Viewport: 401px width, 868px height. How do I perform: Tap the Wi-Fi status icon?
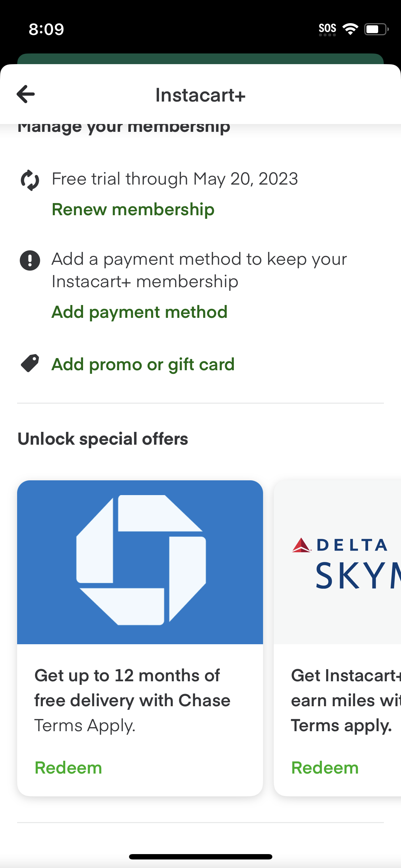point(350,29)
